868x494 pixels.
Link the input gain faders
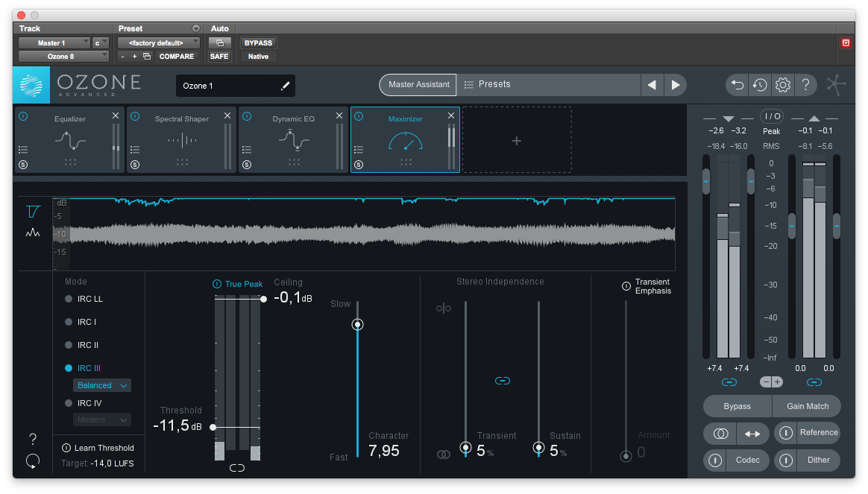729,382
